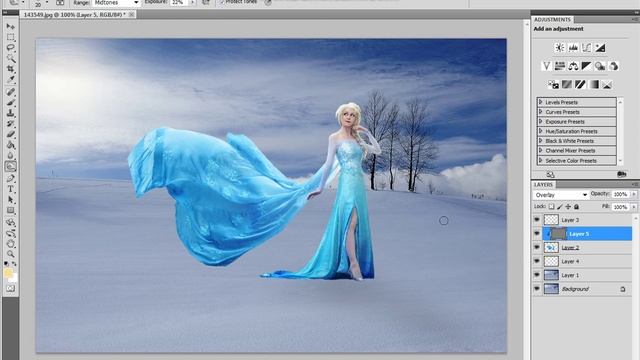Select the Rectangular Marquee tool
Viewport: 640px width, 360px height.
pos(11,38)
